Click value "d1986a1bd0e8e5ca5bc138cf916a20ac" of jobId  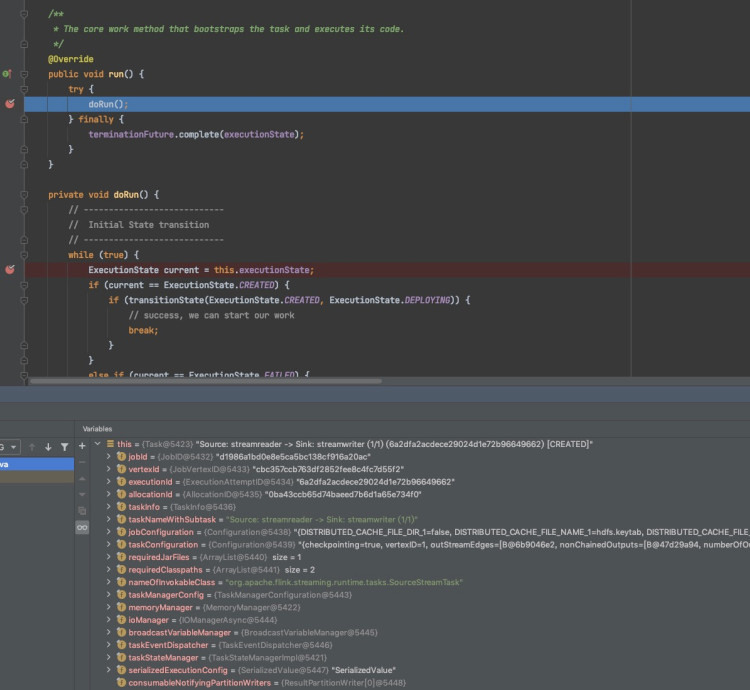tap(293, 457)
